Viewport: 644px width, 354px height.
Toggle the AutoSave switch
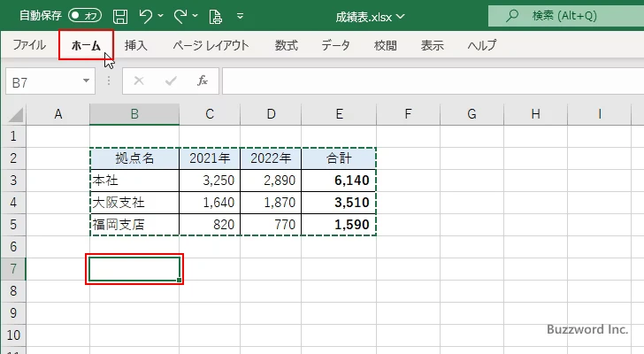(x=85, y=16)
